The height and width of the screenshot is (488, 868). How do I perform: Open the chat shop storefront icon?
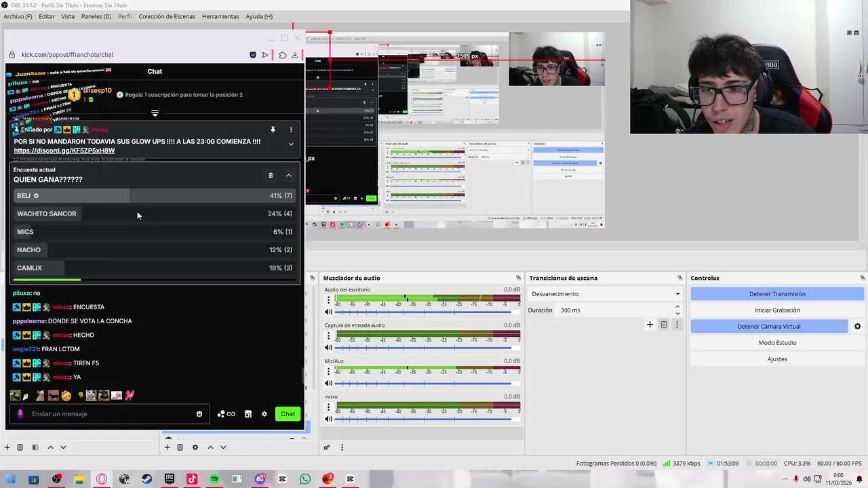tap(248, 414)
